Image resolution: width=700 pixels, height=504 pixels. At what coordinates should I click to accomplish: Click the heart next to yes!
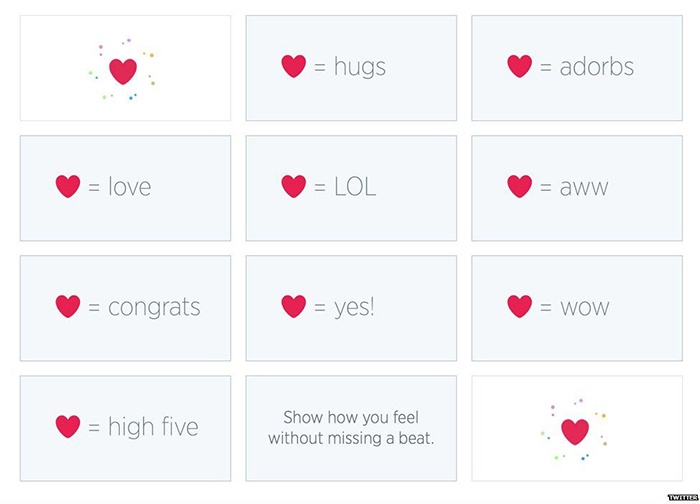(293, 306)
